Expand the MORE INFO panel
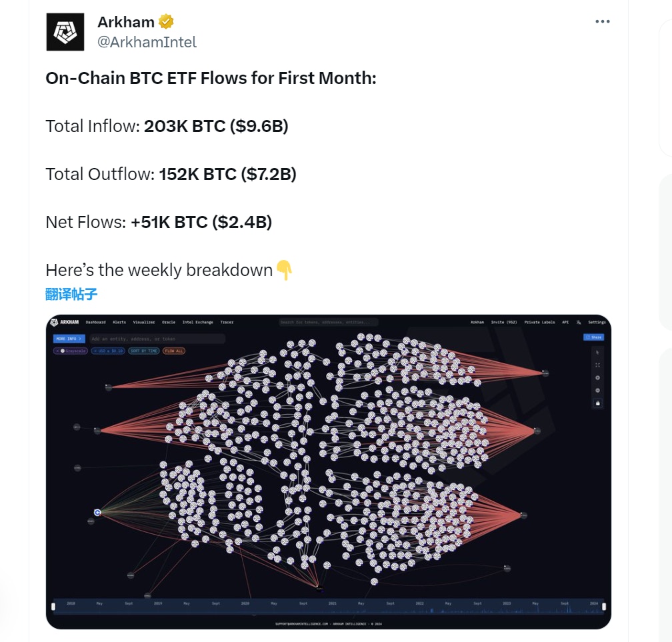The image size is (672, 642). [x=69, y=339]
